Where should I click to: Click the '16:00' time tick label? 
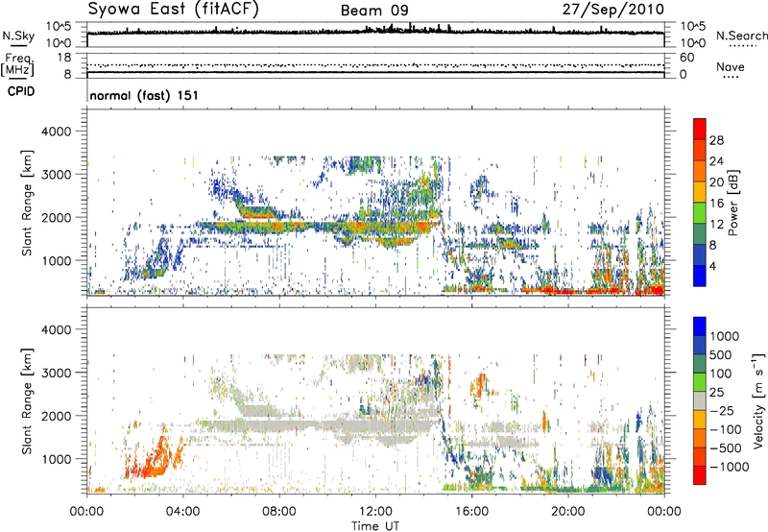pyautogui.click(x=471, y=512)
